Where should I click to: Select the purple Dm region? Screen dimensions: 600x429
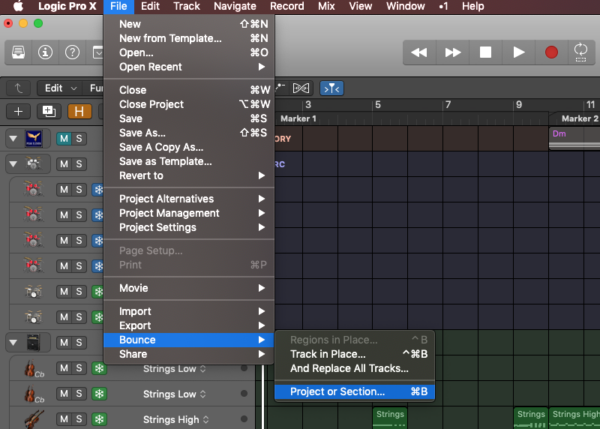(x=574, y=138)
